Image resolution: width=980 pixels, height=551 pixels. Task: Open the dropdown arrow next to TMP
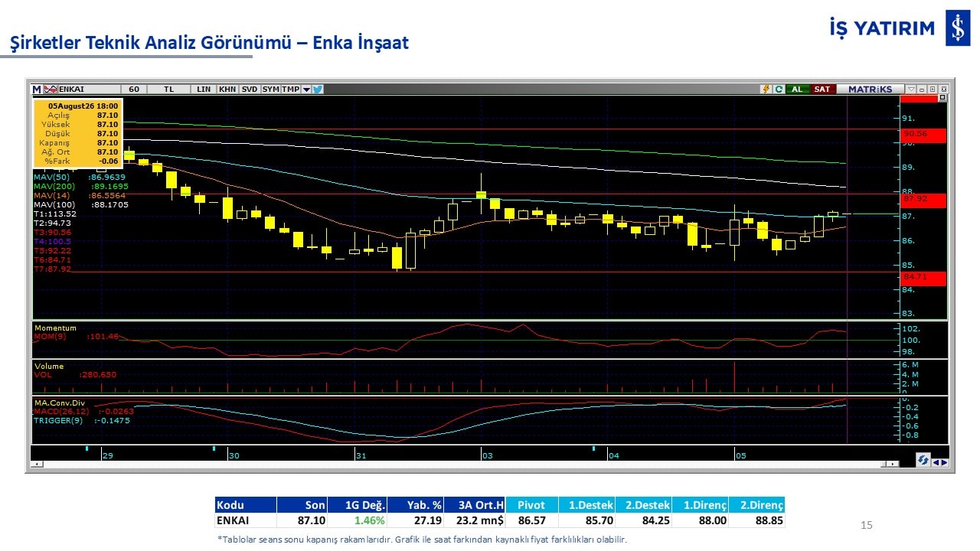306,89
